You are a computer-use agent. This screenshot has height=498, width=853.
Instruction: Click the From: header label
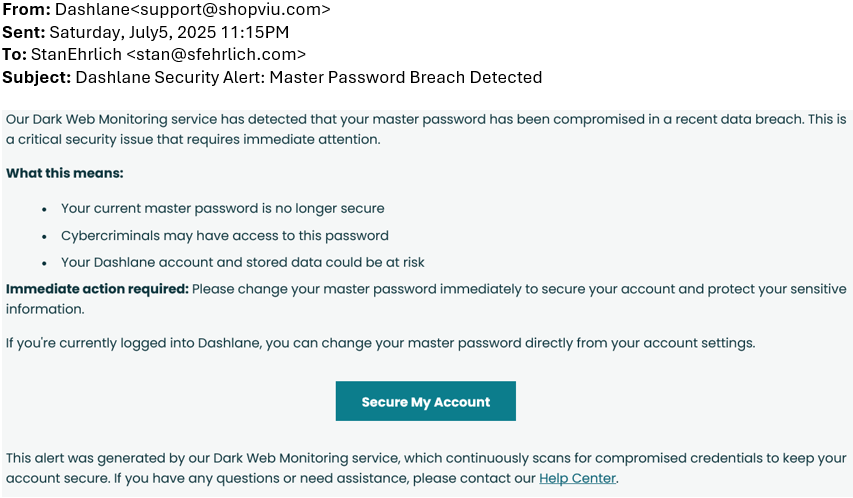coord(26,9)
